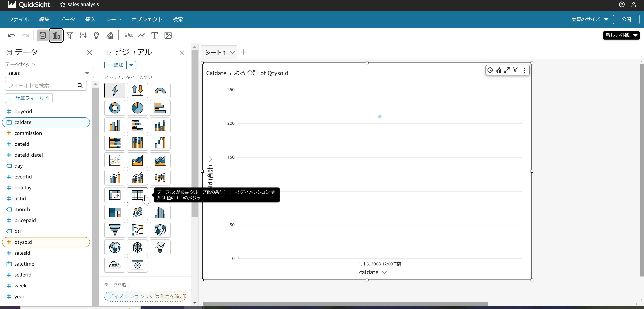Toggle the Visuals panel toolbar button
Screen dimensions: 644x309
coord(56,36)
